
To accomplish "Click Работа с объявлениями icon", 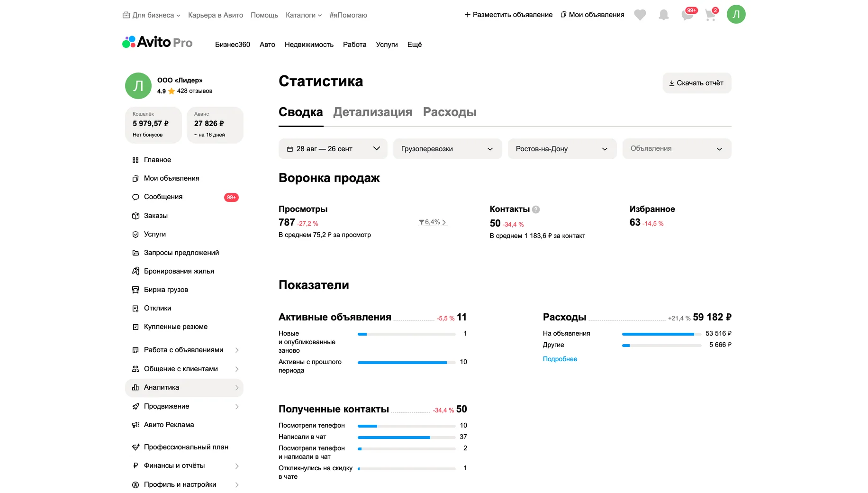I will pos(136,350).
